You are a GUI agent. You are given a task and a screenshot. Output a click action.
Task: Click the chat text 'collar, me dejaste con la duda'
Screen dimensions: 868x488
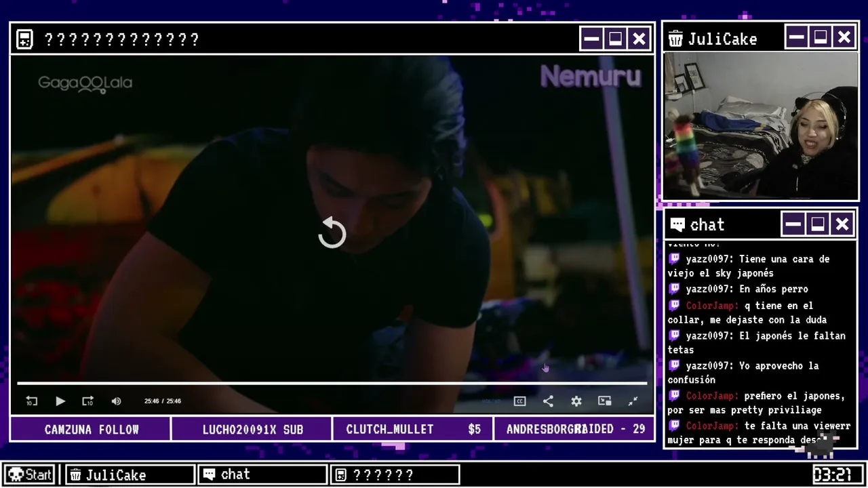pyautogui.click(x=747, y=320)
